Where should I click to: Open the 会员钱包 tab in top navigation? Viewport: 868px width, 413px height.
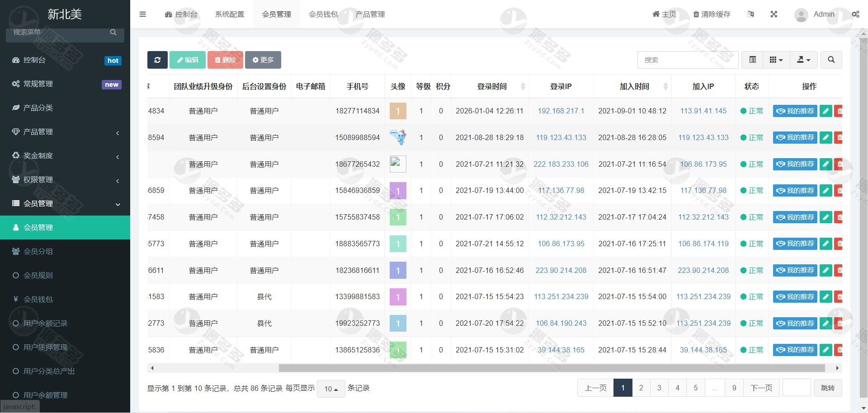323,14
